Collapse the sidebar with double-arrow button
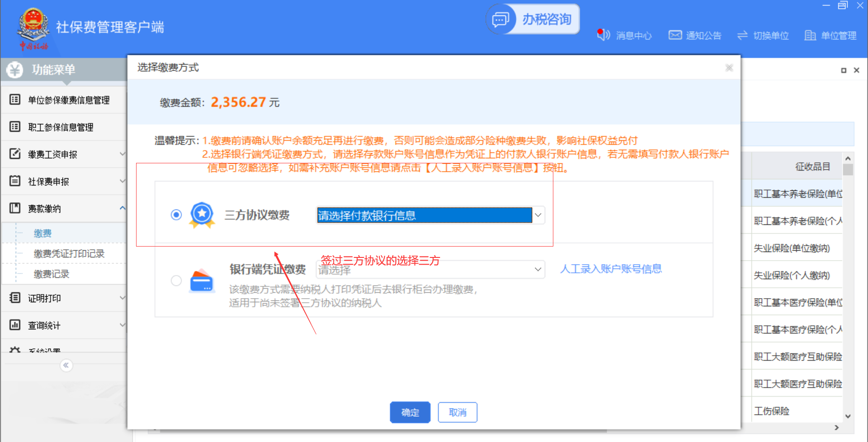This screenshot has width=868, height=442. pos(66,365)
